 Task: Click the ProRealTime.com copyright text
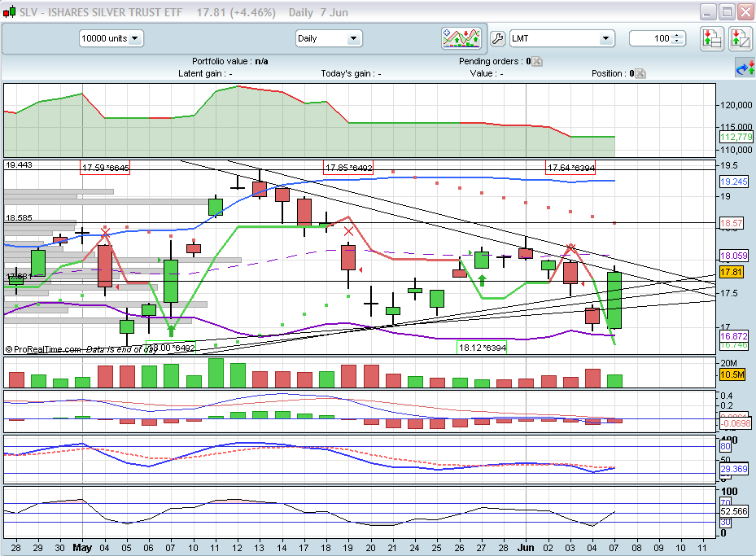pos(43,349)
